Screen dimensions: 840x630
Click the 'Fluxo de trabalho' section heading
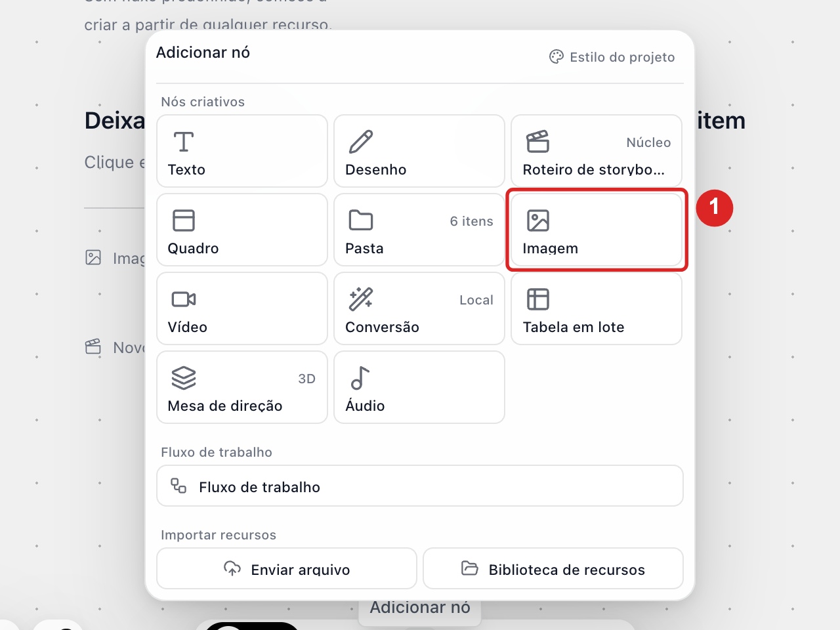[x=217, y=452]
